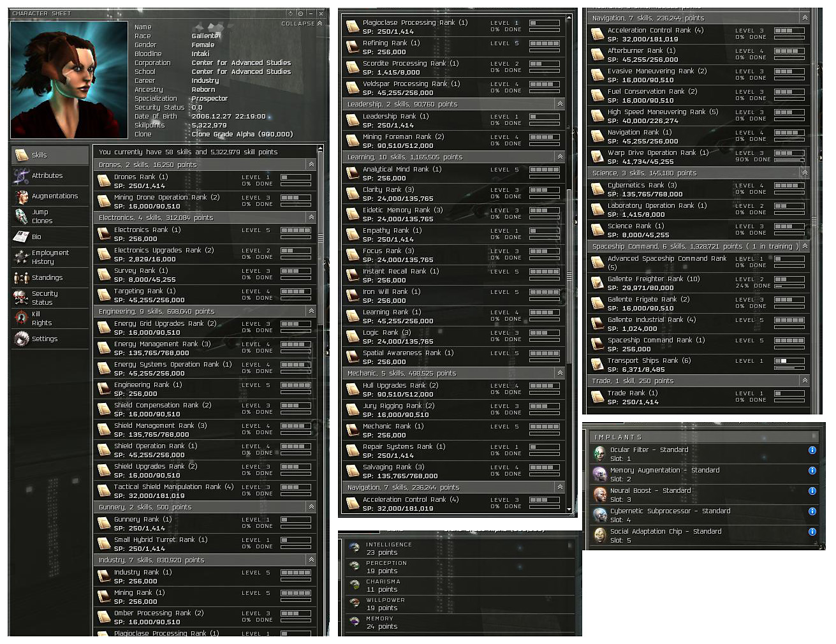Select the Gallente Industrial skill row
The width and height of the screenshot is (836, 644).
(699, 324)
